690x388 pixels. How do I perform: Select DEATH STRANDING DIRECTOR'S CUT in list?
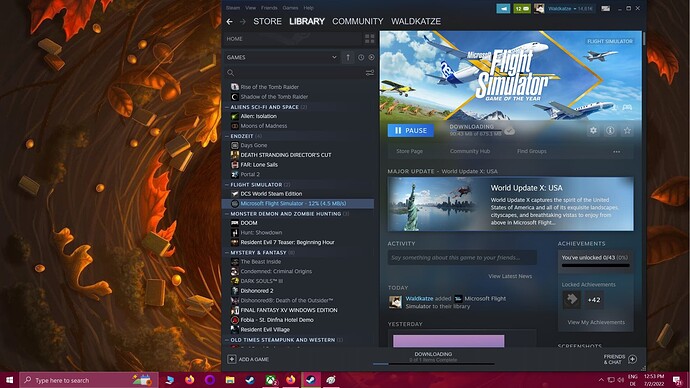pyautogui.click(x=286, y=155)
